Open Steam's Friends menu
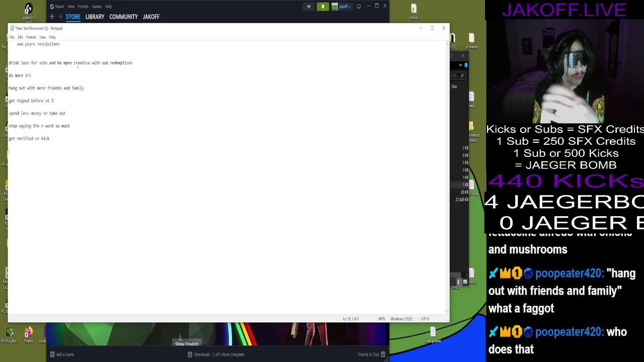Viewport: 644px width, 362px height. 83,7
